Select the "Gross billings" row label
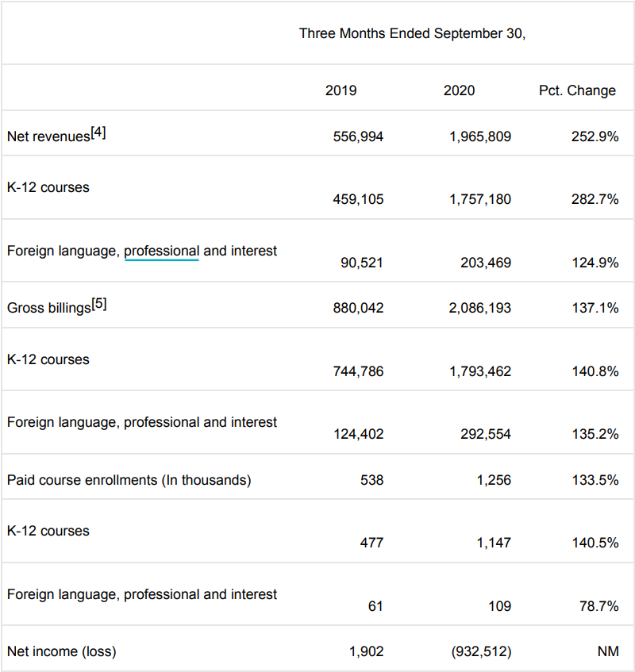Screen dimensions: 635x672 tap(48, 308)
